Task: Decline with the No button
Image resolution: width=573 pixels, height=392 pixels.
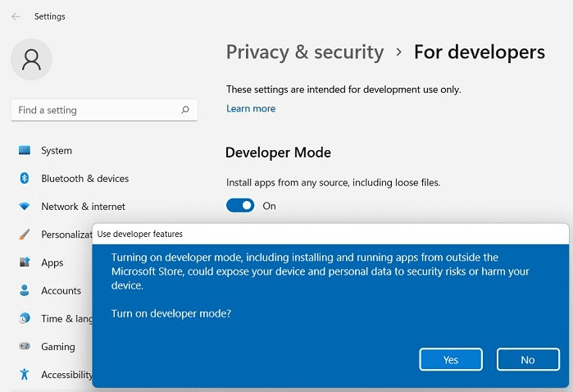Action: 528,359
